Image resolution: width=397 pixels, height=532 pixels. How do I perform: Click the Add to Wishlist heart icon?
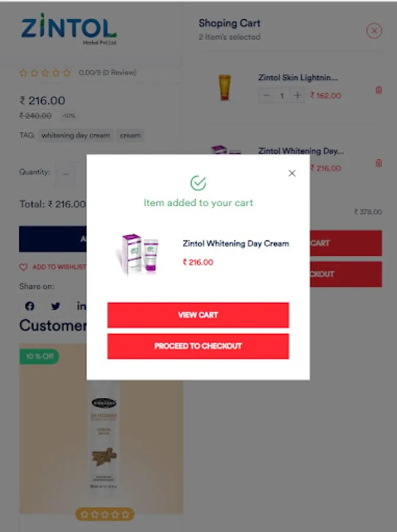(23, 267)
